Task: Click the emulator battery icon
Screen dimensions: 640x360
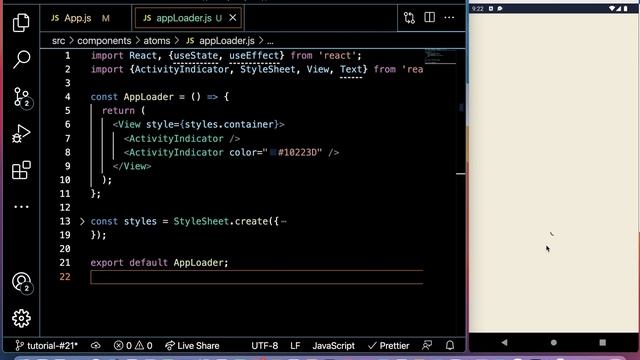Action: [626, 9]
